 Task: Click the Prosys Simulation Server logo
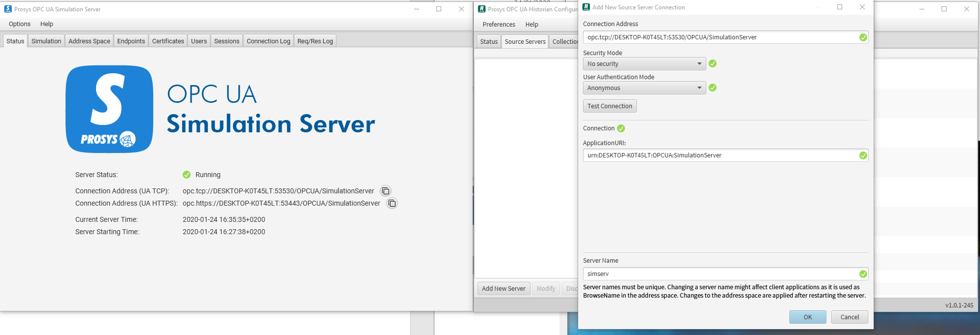pyautogui.click(x=109, y=109)
